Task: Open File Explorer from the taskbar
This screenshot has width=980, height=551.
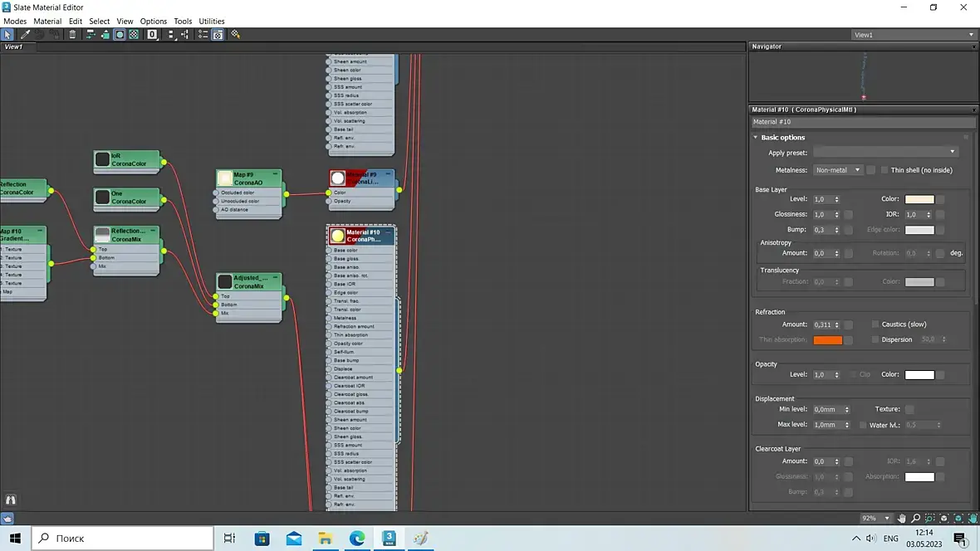Action: tap(325, 538)
